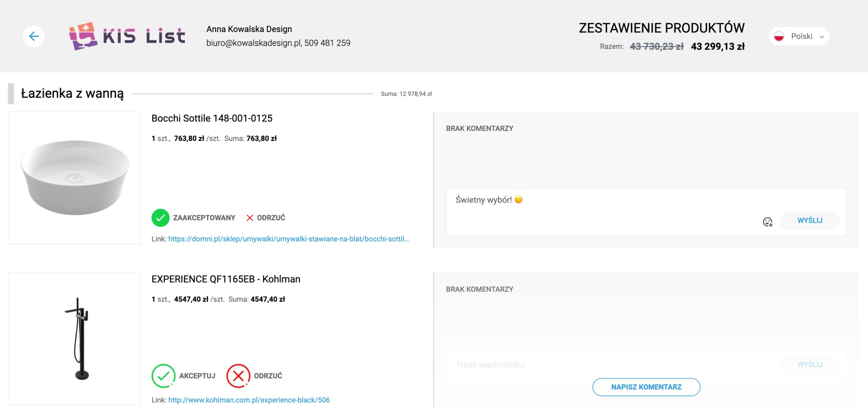Open the domni.pl Bocchi Sottile product link

pyautogui.click(x=288, y=239)
